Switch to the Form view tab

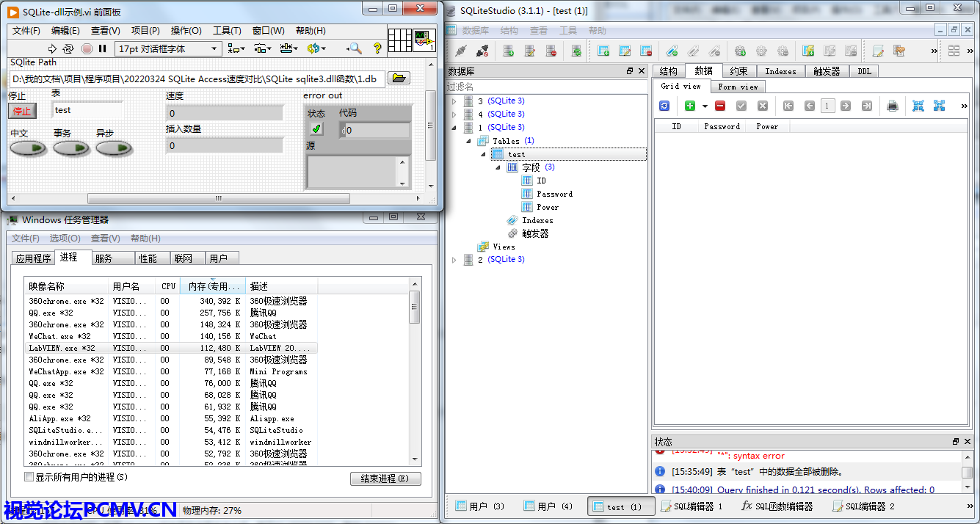[738, 87]
